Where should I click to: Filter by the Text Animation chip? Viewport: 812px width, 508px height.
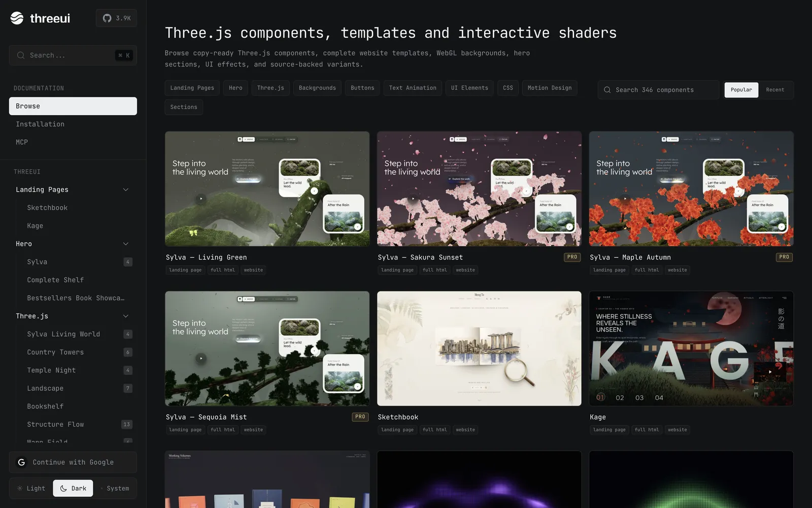(x=413, y=88)
